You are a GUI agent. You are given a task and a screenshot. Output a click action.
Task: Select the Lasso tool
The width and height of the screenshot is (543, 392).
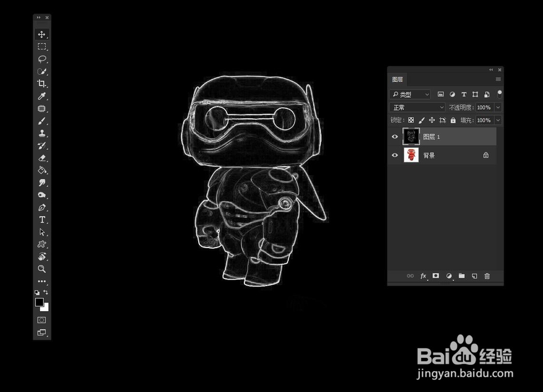pyautogui.click(x=42, y=59)
